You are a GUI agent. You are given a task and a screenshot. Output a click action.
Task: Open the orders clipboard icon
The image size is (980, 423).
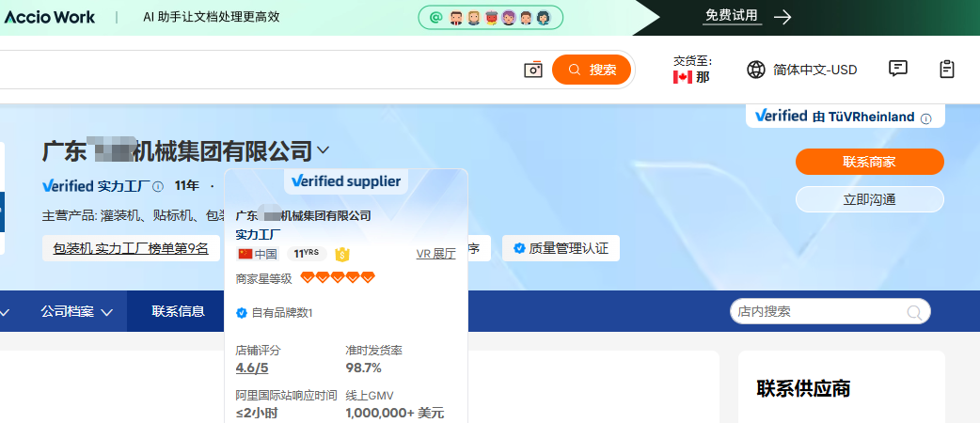[947, 69]
